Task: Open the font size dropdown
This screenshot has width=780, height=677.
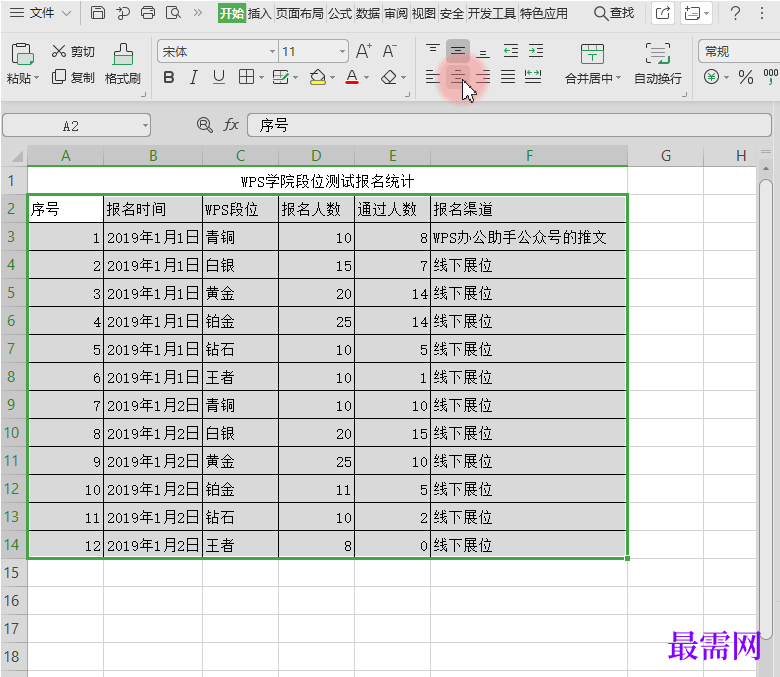Action: point(342,51)
